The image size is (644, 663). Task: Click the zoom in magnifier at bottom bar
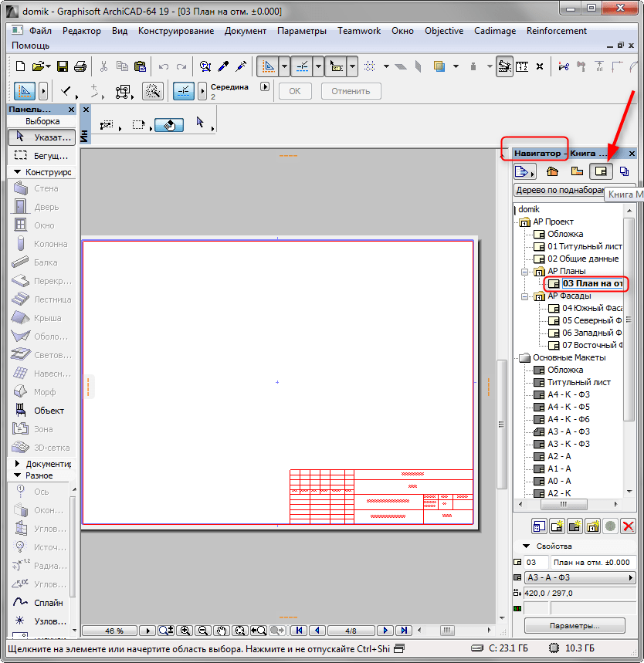tap(186, 631)
